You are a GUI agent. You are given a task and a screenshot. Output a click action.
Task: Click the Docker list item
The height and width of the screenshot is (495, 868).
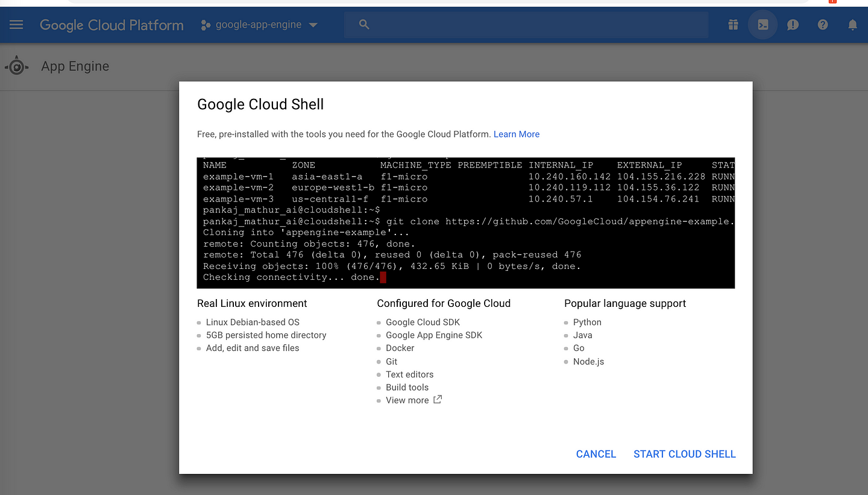[x=400, y=348]
